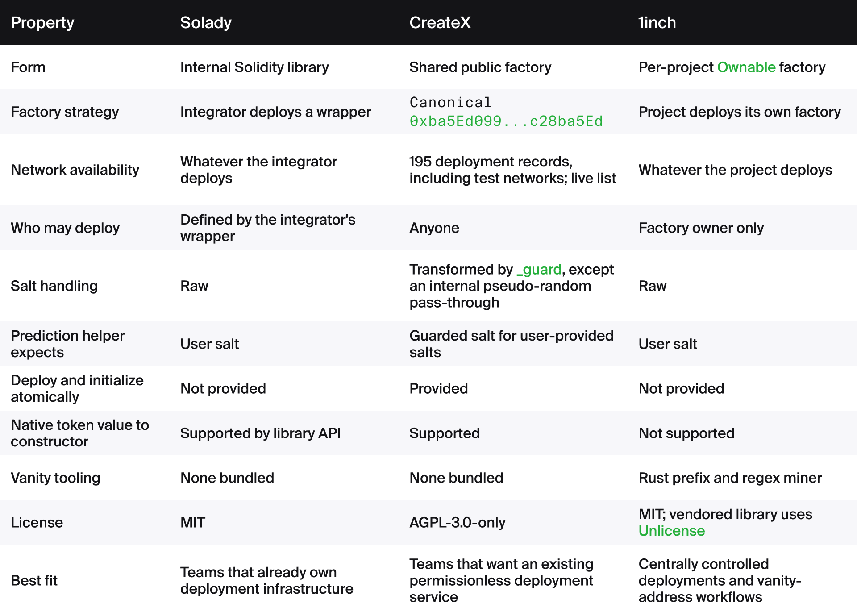
Task: Select the Network availability row label
Action: click(x=75, y=170)
